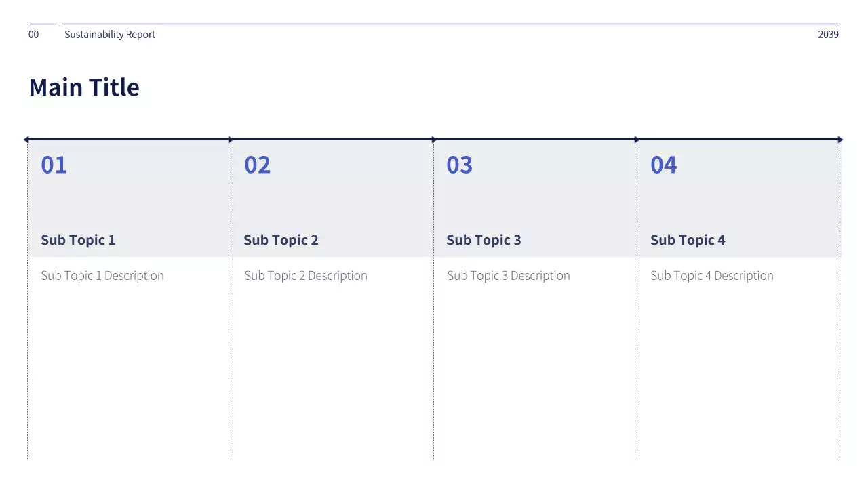Click the large 01 column number
The image size is (868, 488).
[x=54, y=165]
